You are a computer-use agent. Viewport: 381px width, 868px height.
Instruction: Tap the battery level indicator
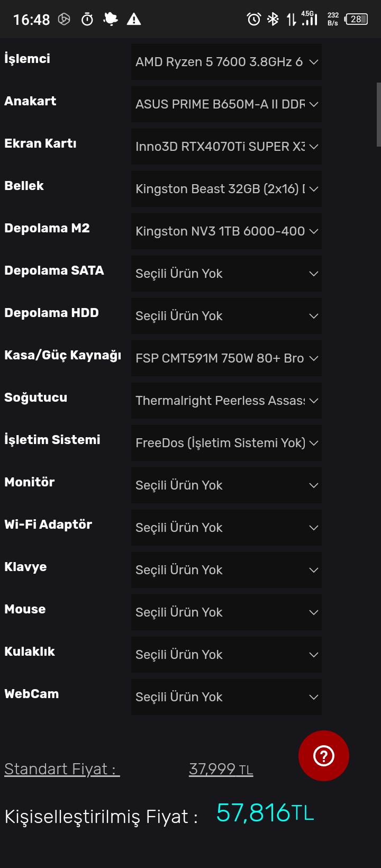pyautogui.click(x=356, y=20)
